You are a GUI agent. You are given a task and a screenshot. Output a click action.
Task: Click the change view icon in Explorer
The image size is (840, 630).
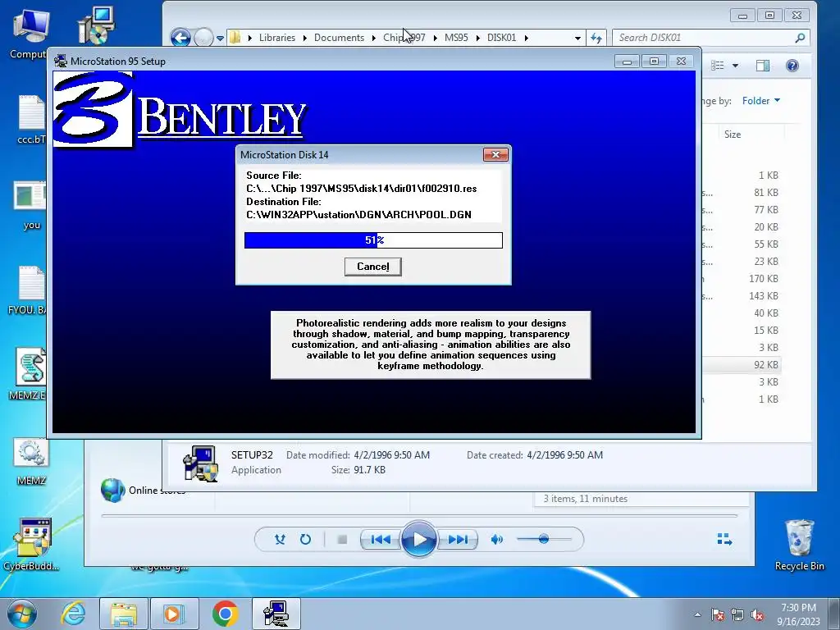(717, 66)
